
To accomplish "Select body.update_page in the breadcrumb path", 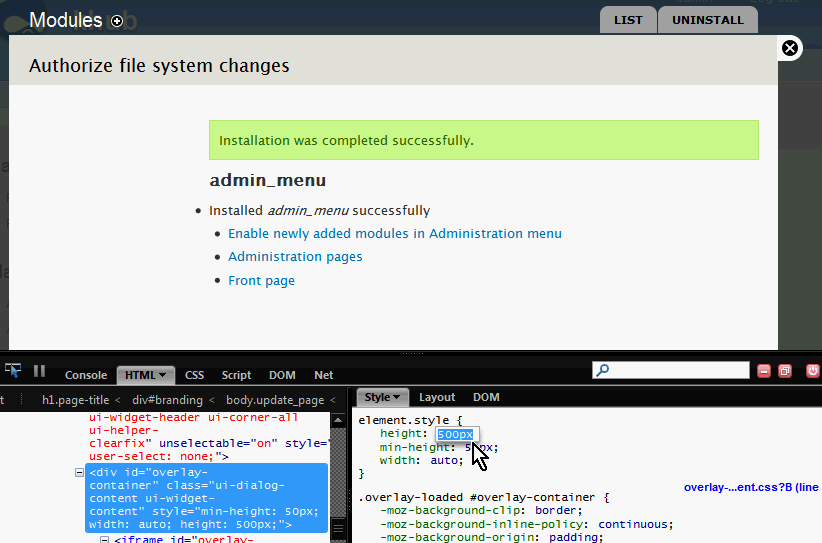I will point(275,399).
